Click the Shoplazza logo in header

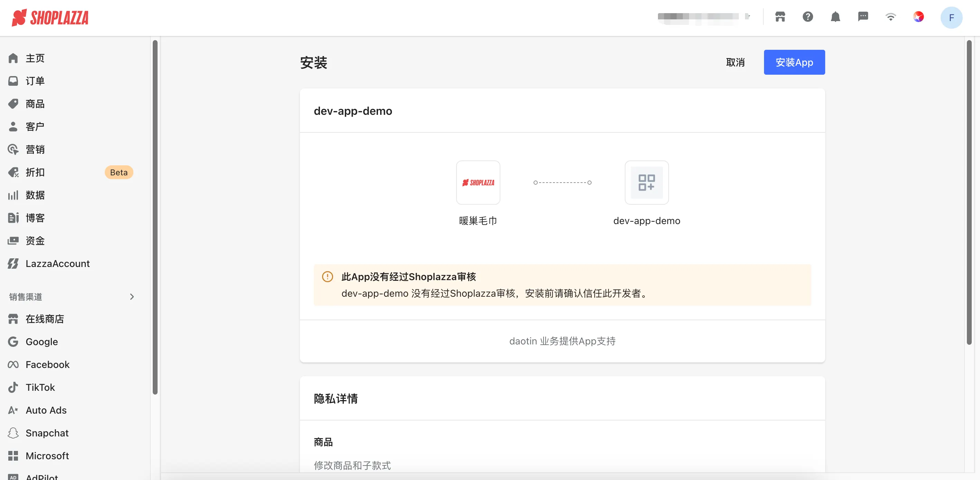[x=50, y=18]
